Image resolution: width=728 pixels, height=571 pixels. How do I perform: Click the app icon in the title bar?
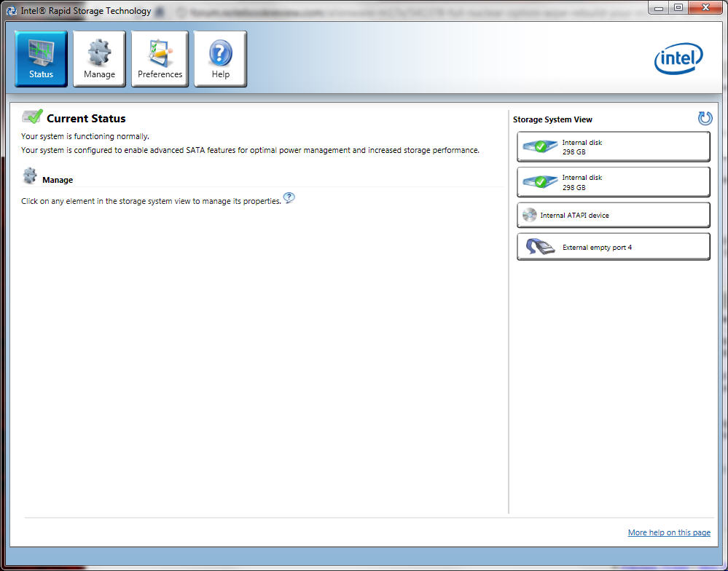[x=11, y=11]
